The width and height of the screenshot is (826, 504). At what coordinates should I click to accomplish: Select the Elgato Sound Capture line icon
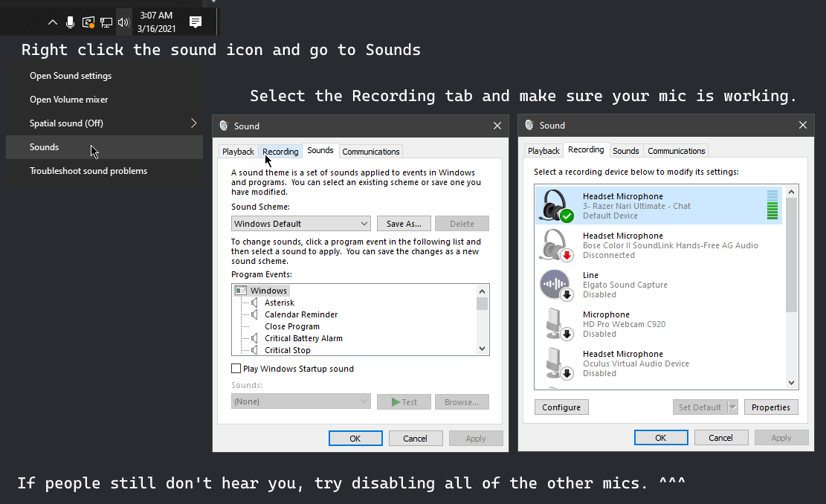tap(554, 285)
